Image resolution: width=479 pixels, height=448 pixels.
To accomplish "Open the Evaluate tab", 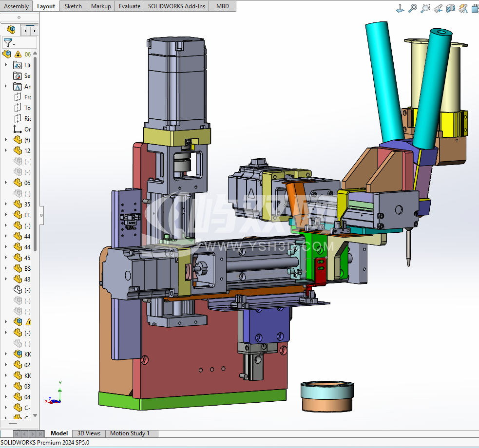I will (129, 6).
